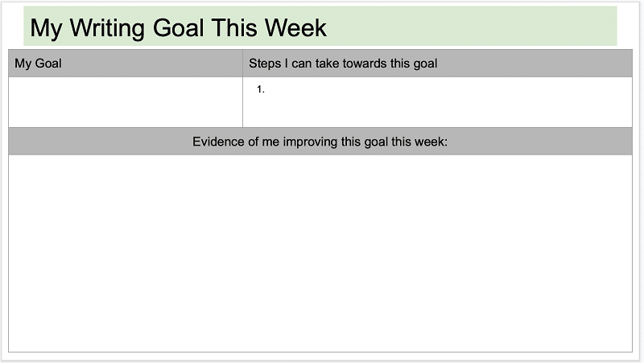This screenshot has height=363, width=644.
Task: Click the "Steps I can take" header text
Action: coord(343,64)
